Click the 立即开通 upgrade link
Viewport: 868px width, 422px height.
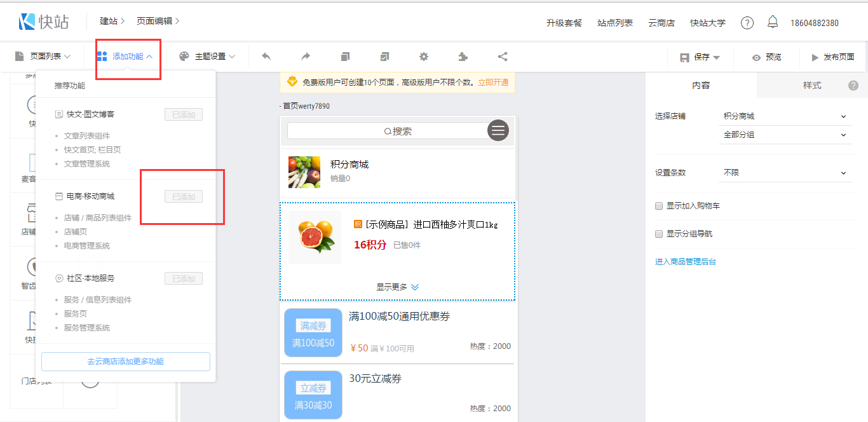tap(493, 82)
